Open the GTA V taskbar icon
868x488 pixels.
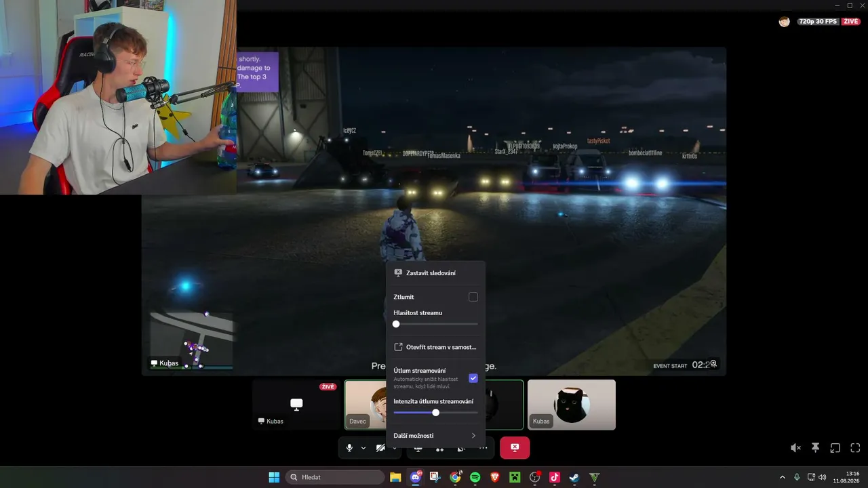594,477
